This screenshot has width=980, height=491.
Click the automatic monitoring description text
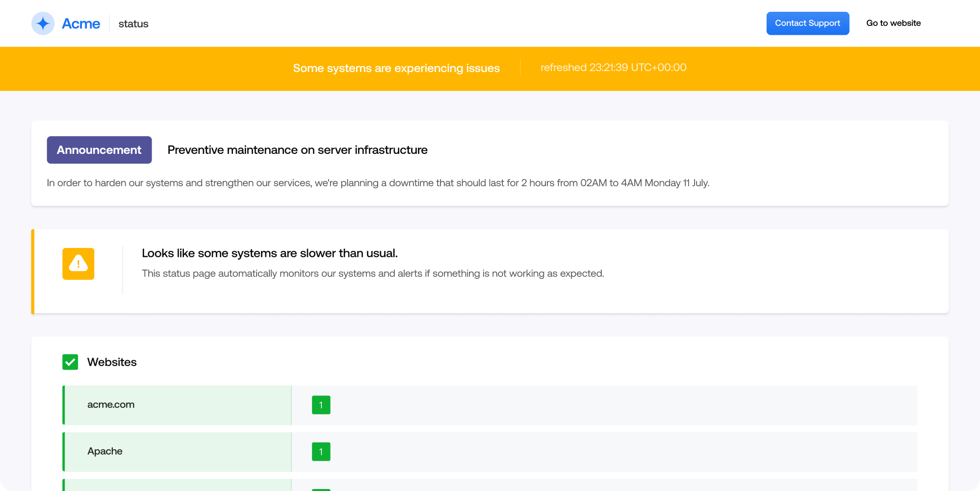click(x=373, y=273)
